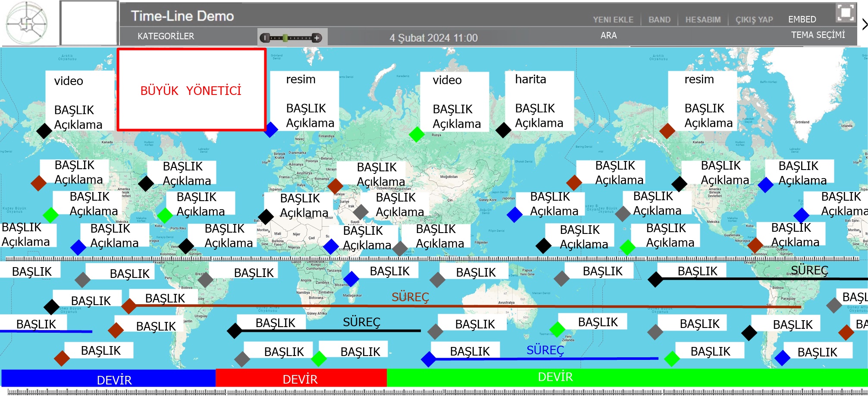Open the YENİ EKLE menu item

tap(613, 20)
